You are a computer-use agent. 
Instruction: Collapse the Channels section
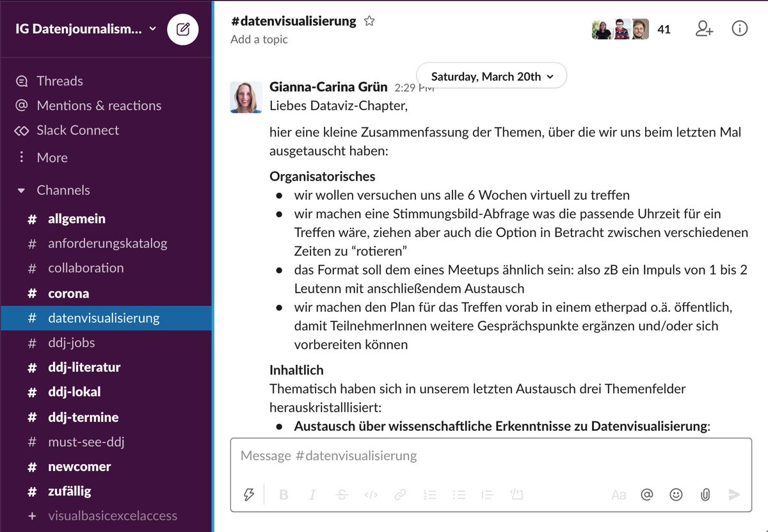tap(22, 190)
